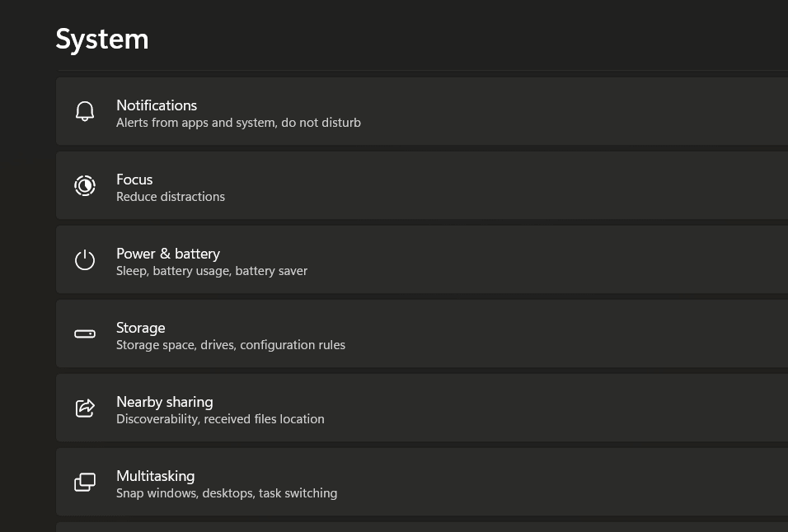Click the Power & battery power icon
The height and width of the screenshot is (532, 788).
click(x=85, y=260)
